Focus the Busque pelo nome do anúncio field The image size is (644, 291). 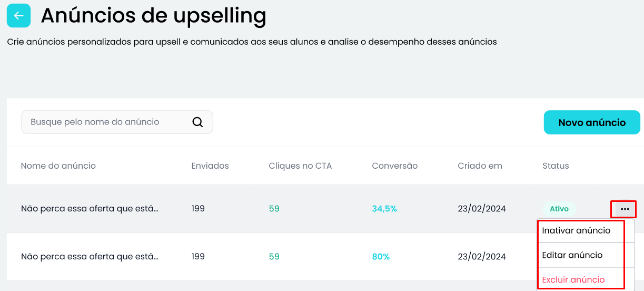tap(117, 122)
